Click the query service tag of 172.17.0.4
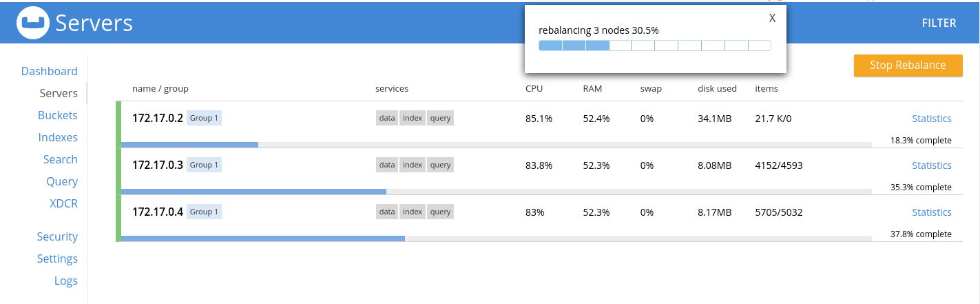This screenshot has height=304, width=980. point(440,212)
